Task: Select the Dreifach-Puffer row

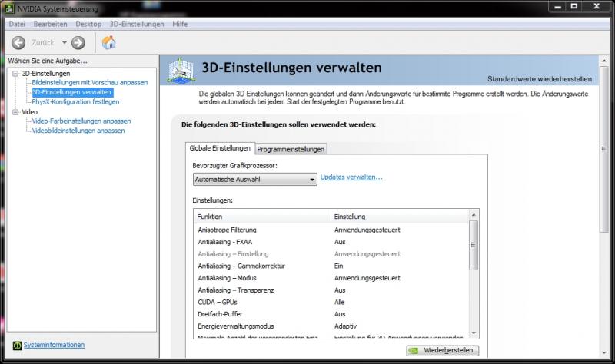Action: 331,314
